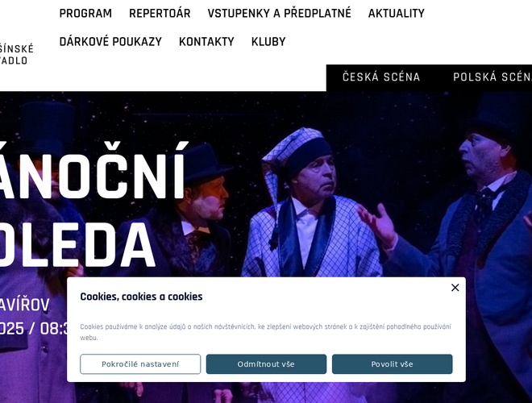Reject all cookies with Odmítnout vše
Viewport: 532px width, 403px height.
point(266,364)
